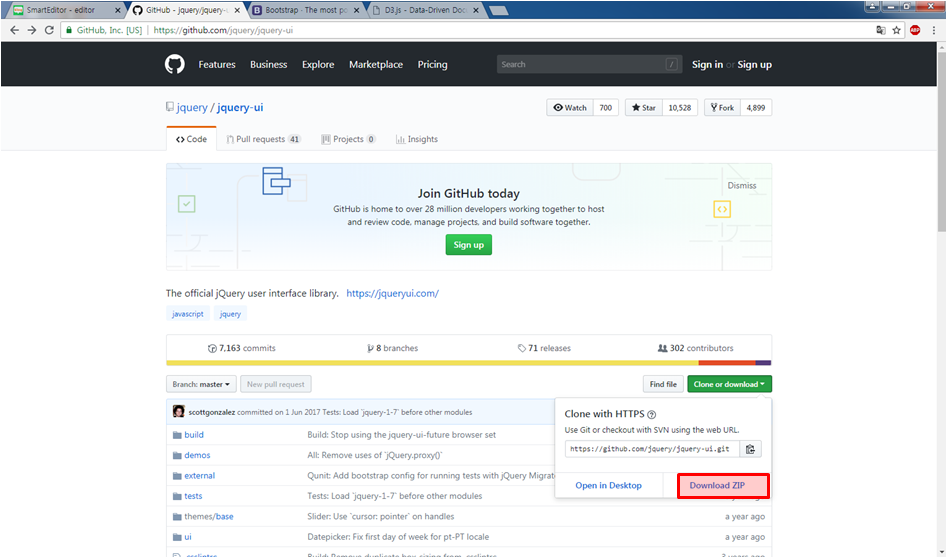The image size is (947, 558).
Task: Open the 4,899 forks count
Action: [x=756, y=107]
